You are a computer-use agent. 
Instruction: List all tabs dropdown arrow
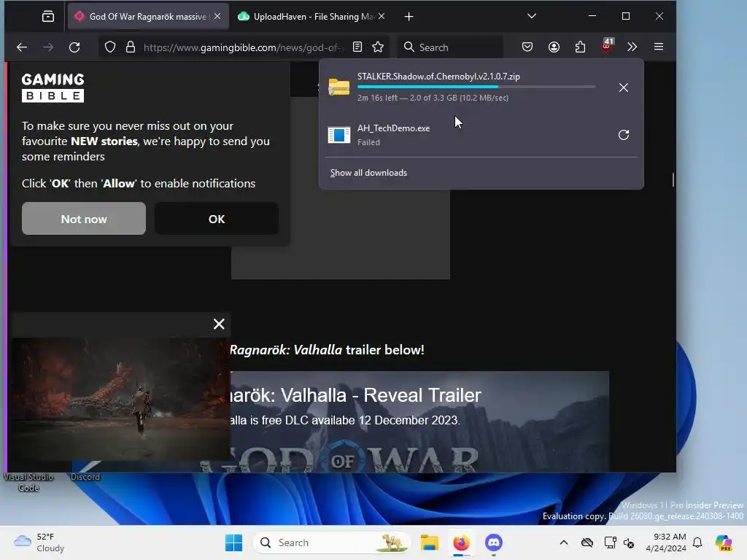pyautogui.click(x=532, y=16)
